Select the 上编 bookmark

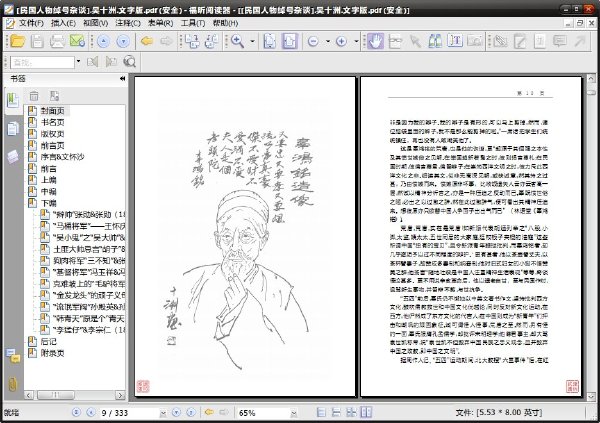tap(49, 180)
